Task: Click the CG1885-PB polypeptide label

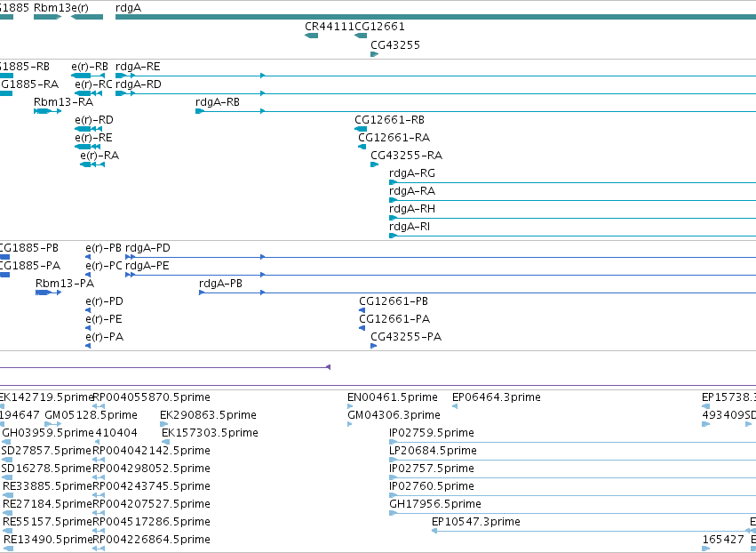Action: [29, 248]
